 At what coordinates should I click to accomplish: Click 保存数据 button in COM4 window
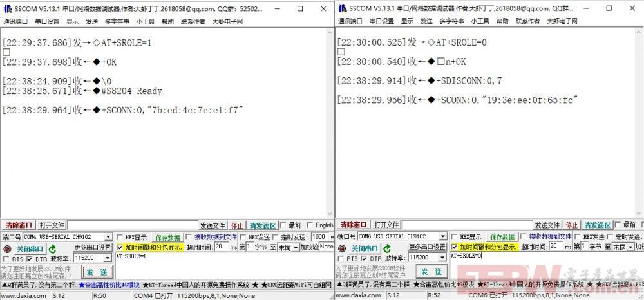click(x=167, y=238)
